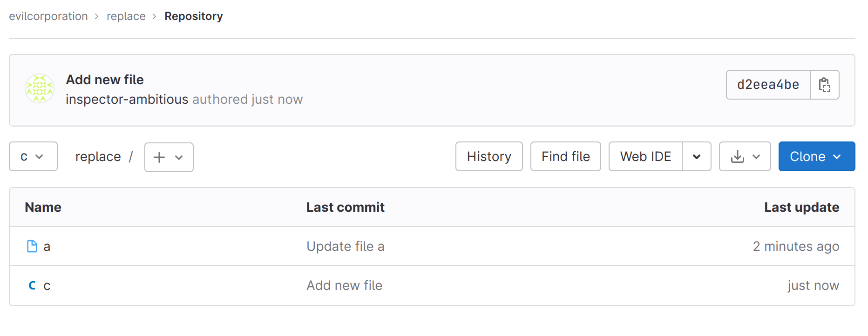
Task: Click the inspector-ambitious avatar image
Action: click(x=40, y=88)
